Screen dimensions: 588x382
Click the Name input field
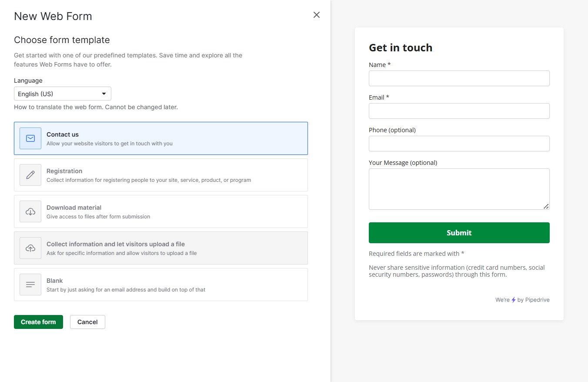[x=459, y=78]
